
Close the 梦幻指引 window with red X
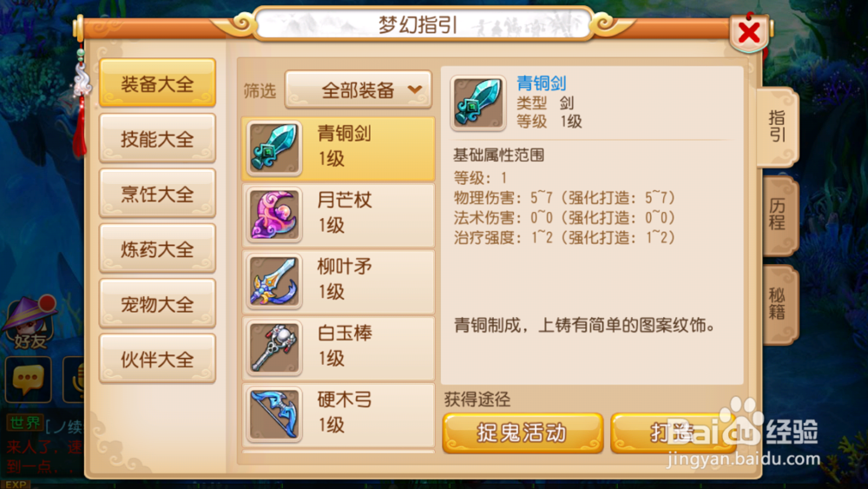pos(749,33)
